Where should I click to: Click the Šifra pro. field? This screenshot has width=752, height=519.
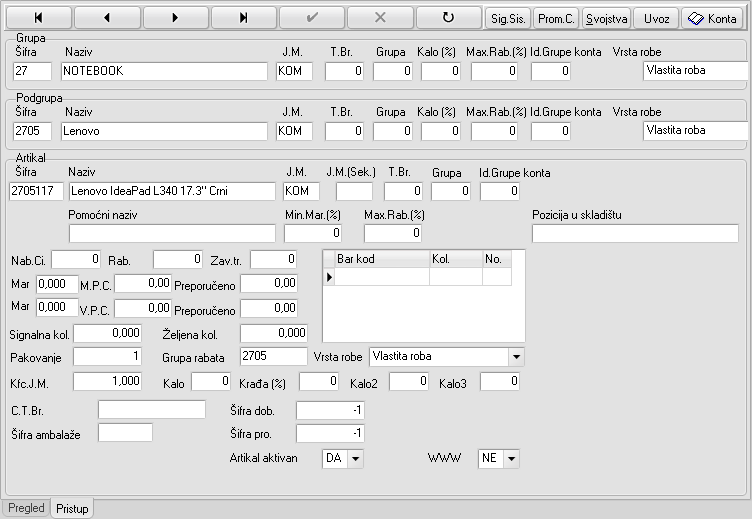coord(330,434)
